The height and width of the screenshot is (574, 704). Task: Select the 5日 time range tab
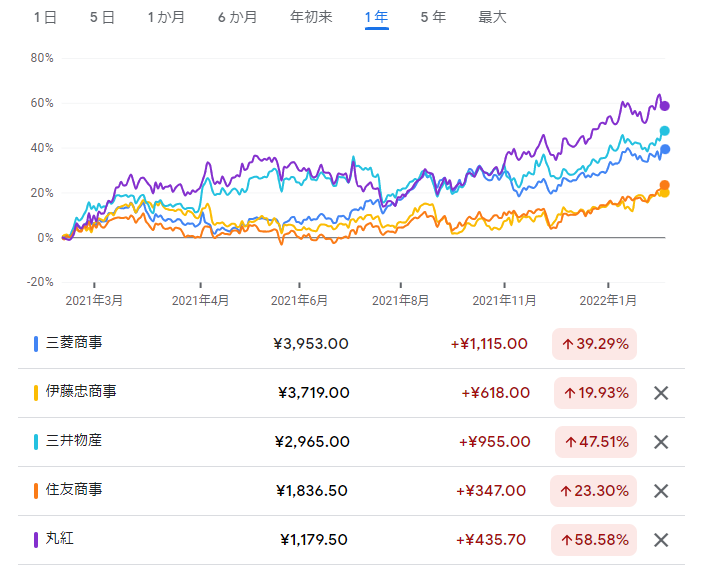(x=102, y=18)
